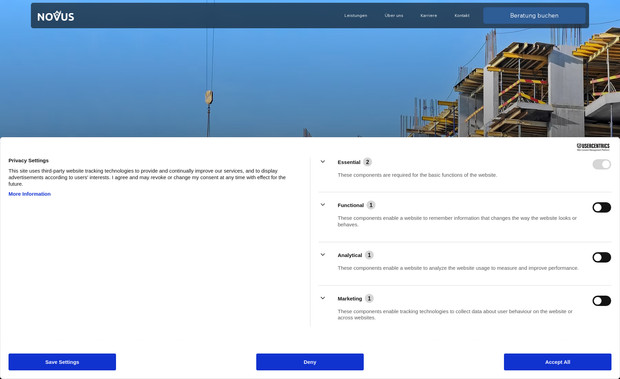Open the Leistungen menu item
The width and height of the screenshot is (620, 379).
coord(355,15)
